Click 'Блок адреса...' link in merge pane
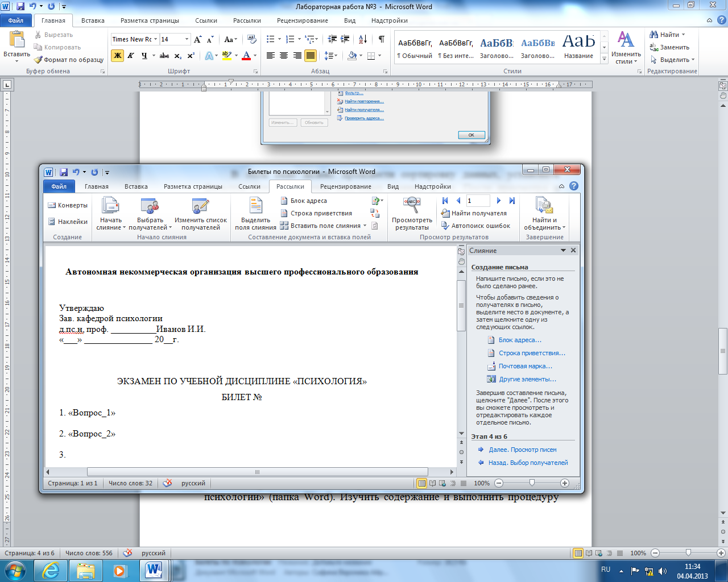Viewport: 728px width, 582px height. pyautogui.click(x=520, y=340)
